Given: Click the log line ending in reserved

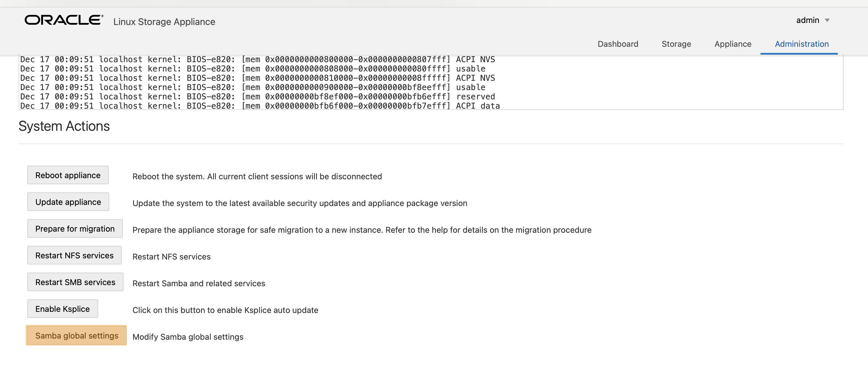Looking at the screenshot, I should coord(257,97).
